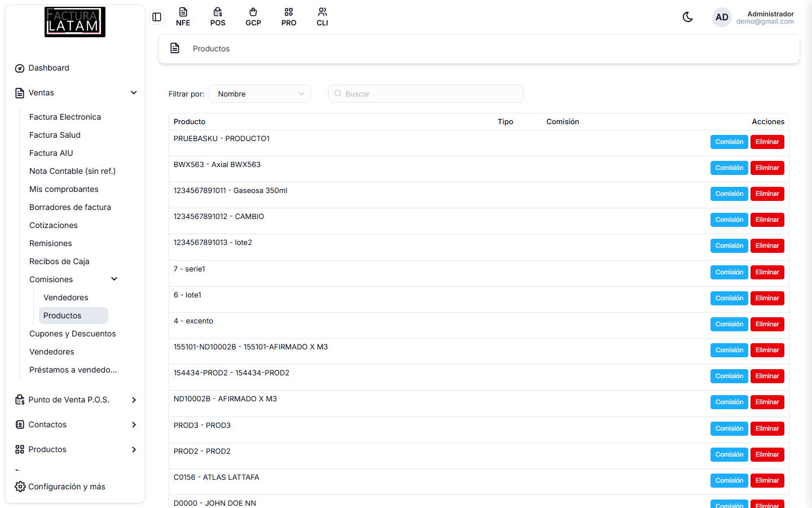Click Comisión for 7 - serie1

[729, 272]
